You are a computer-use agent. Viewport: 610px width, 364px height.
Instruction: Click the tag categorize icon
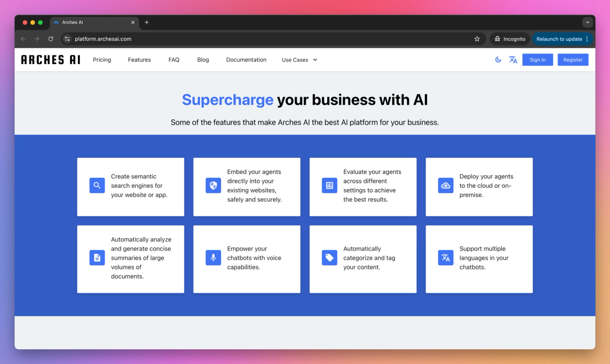tap(329, 258)
